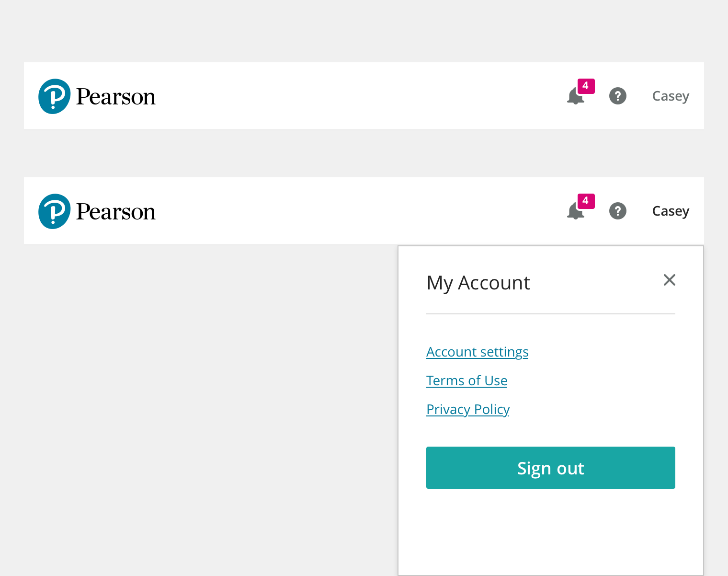
Task: Click the Pearson wordmark text in the upper header
Action: (x=116, y=97)
